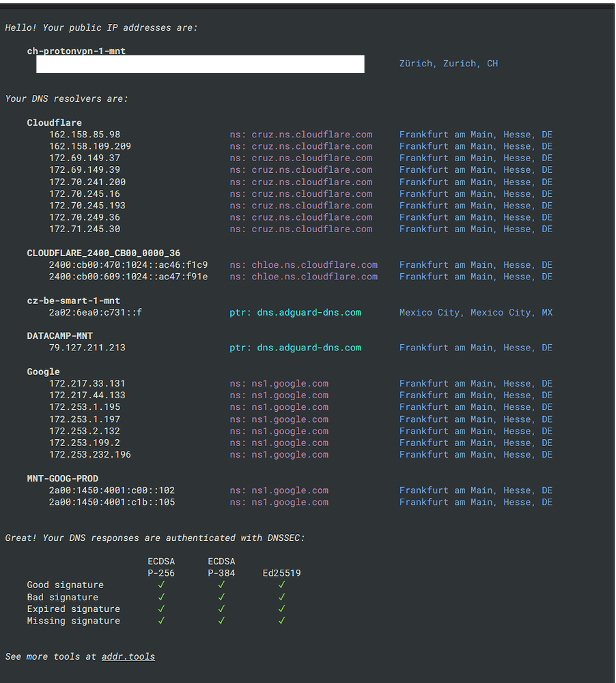616x683 pixels.
Task: Click the CLOUDFLARE_2400_CB00_0000_36 heading
Action: point(104,253)
